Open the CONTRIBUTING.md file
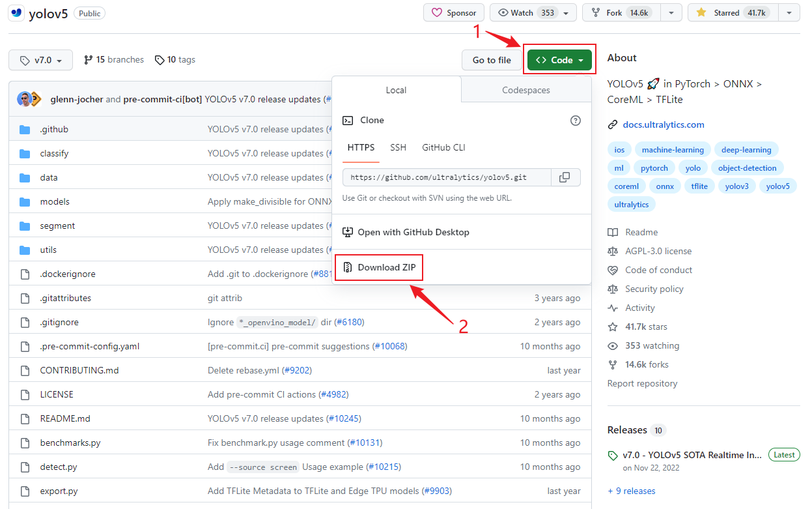812x509 pixels. click(79, 370)
